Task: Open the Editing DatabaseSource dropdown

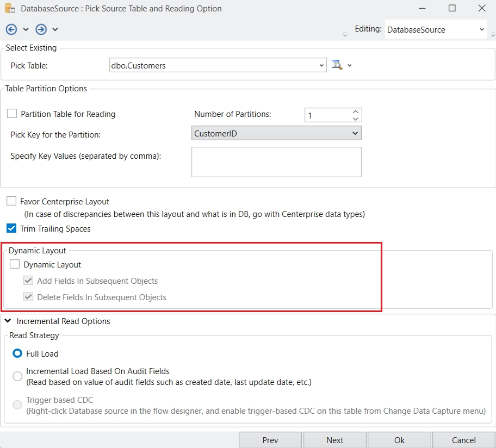Action: 482,30
